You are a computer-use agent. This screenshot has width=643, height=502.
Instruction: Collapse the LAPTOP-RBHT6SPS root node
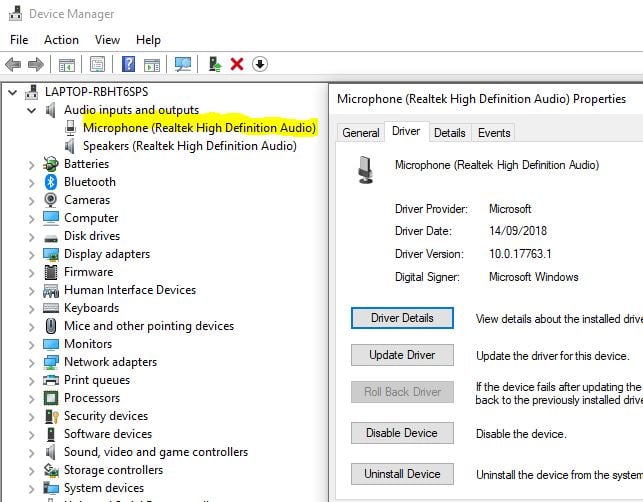click(x=13, y=92)
